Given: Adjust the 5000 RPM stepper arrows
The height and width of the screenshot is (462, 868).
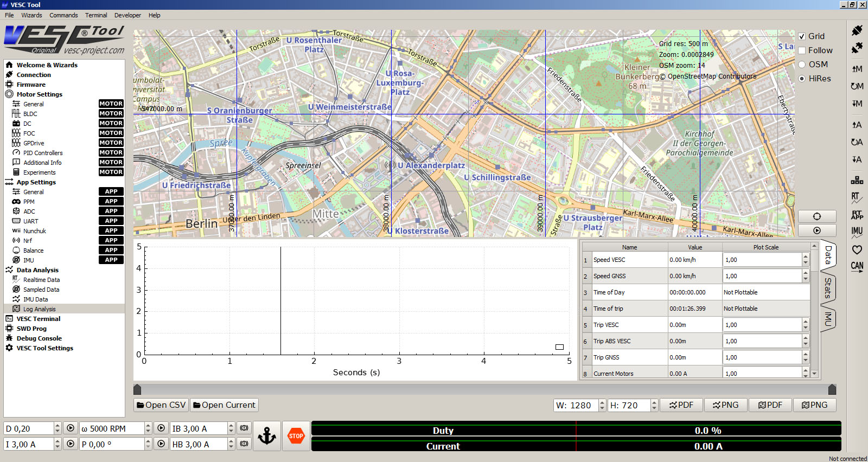Looking at the screenshot, I should [x=148, y=428].
